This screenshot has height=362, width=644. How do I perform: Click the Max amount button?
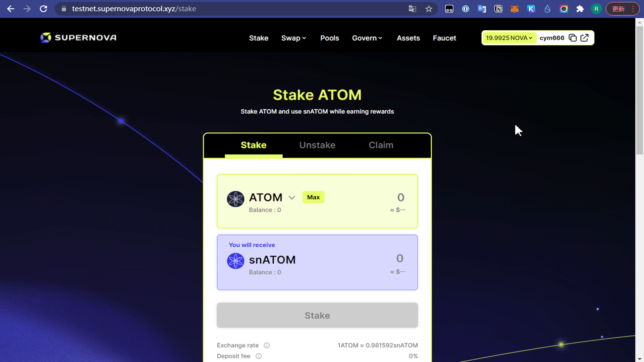[x=313, y=197]
